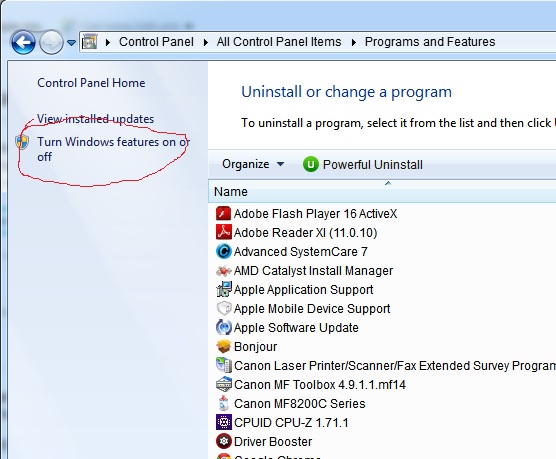Click the Bonjour package icon
The image size is (556, 459).
click(x=223, y=347)
